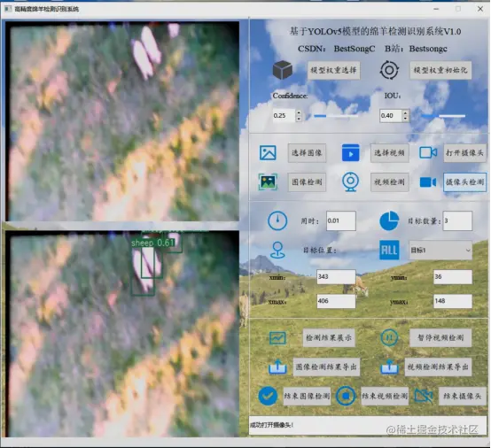Click 结束视频检测 button
This screenshot has width=491, height=448.
tap(385, 396)
